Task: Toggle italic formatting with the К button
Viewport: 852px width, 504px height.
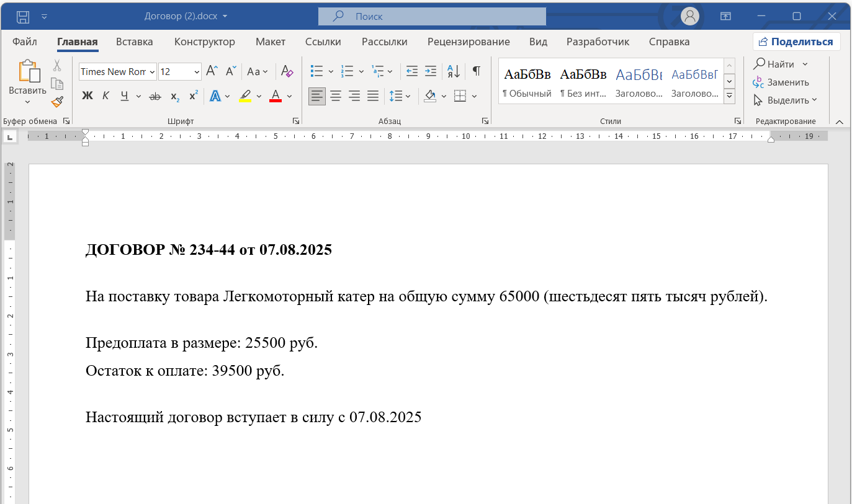Action: pyautogui.click(x=105, y=96)
